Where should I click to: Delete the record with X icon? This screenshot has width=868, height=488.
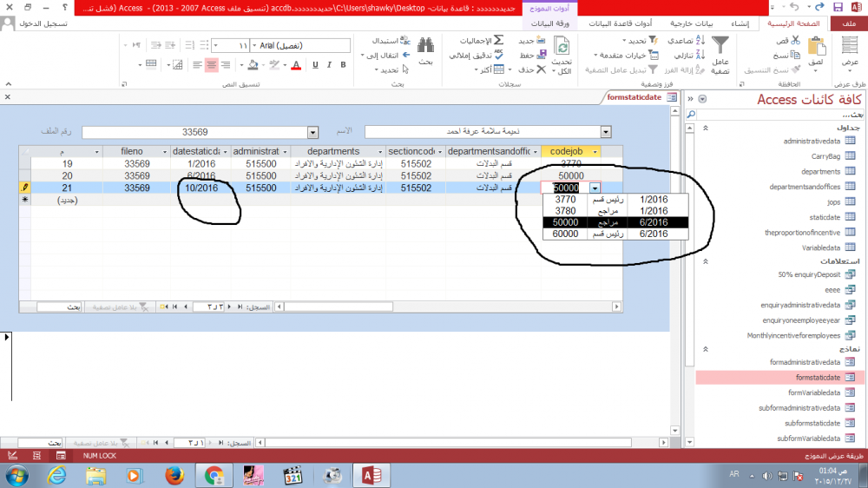542,69
